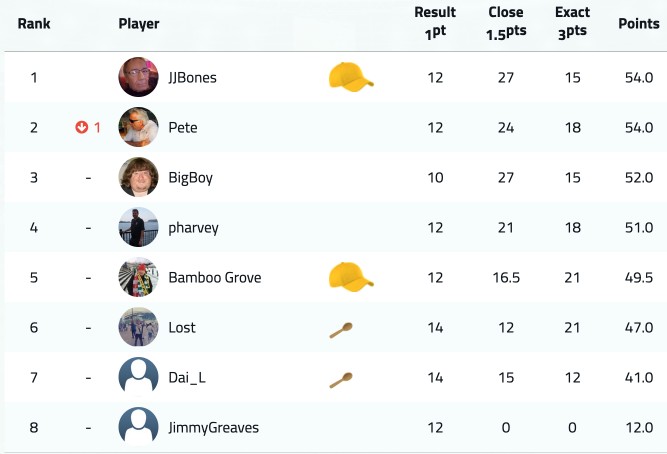667x454 pixels.
Task: Sort by the Points column header
Action: (639, 23)
